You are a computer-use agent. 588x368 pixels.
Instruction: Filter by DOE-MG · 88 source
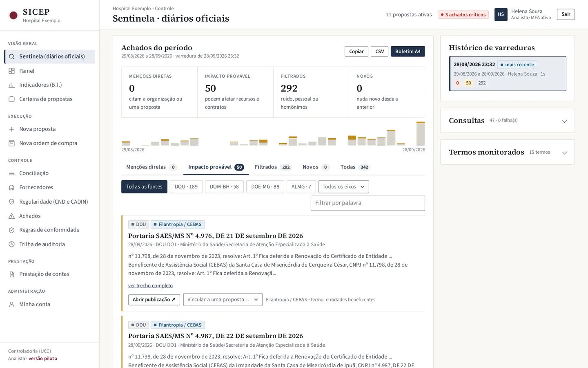(x=265, y=187)
